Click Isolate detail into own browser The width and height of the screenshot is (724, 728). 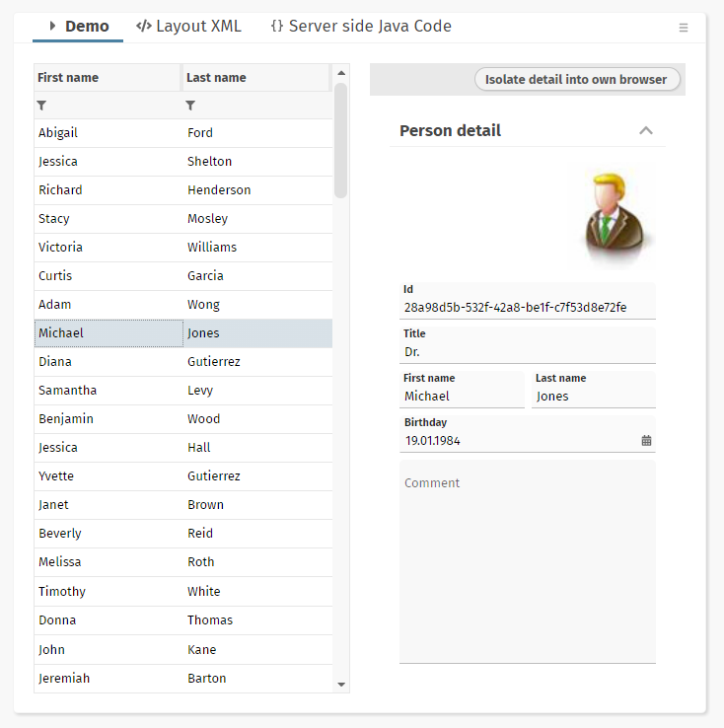point(576,79)
